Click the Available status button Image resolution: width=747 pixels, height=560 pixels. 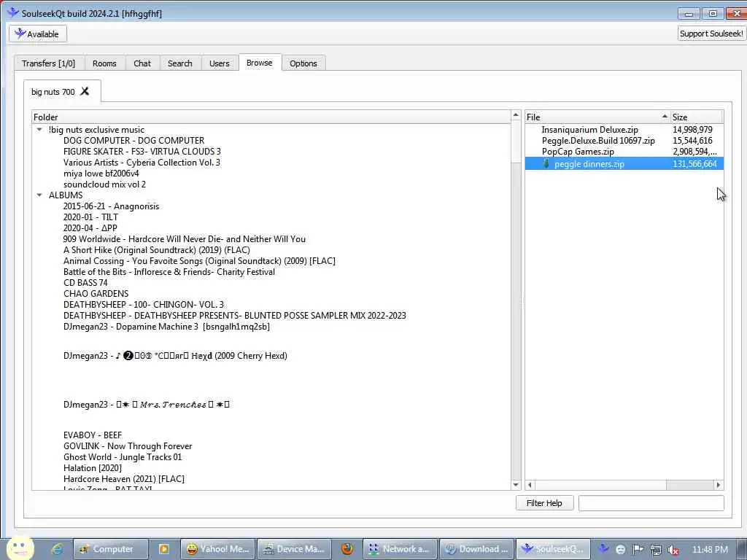pos(38,34)
